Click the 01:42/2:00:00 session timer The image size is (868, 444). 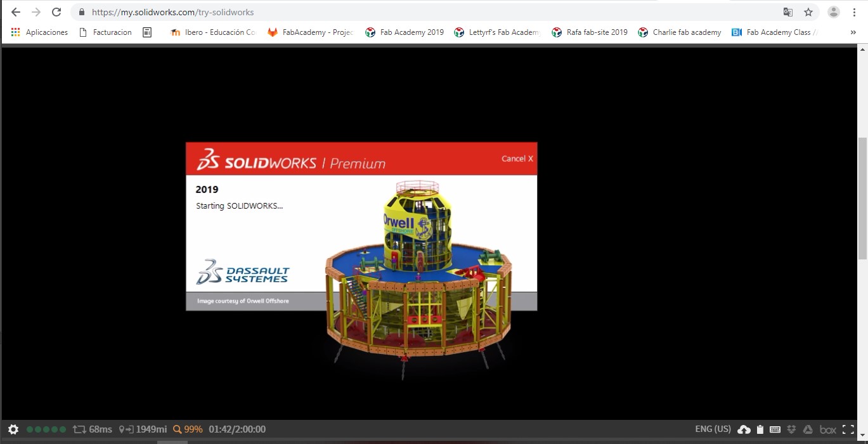[237, 429]
